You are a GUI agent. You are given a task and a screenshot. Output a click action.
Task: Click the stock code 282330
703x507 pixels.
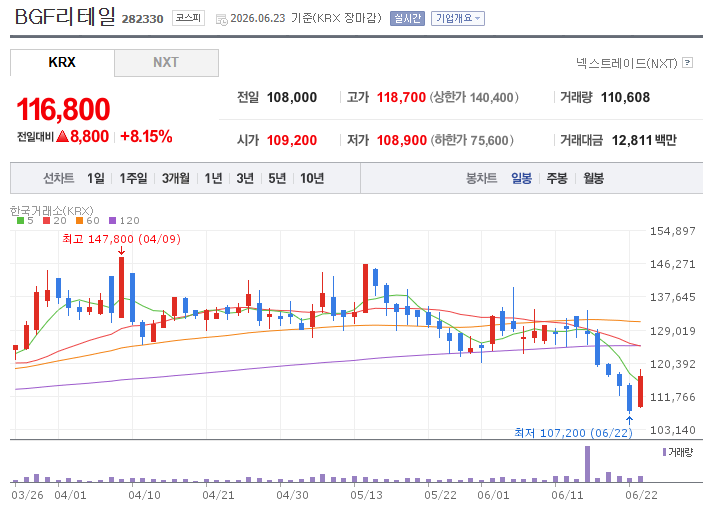tap(143, 19)
